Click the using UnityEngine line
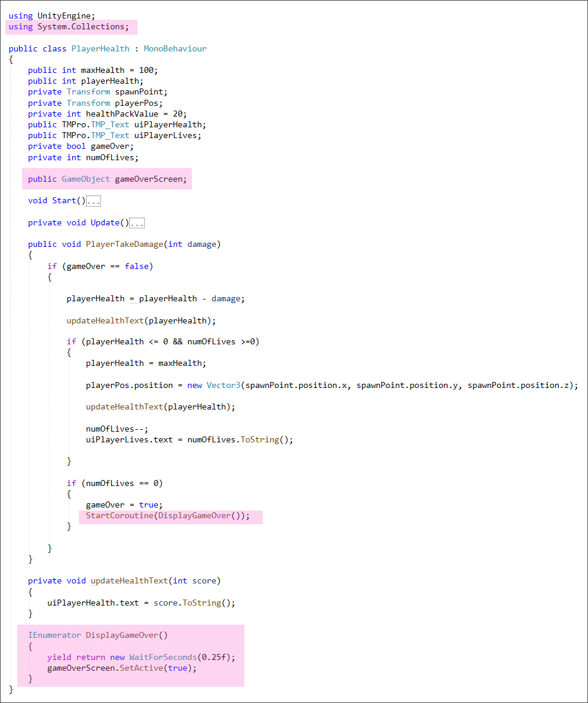This screenshot has width=588, height=703. 51,16
